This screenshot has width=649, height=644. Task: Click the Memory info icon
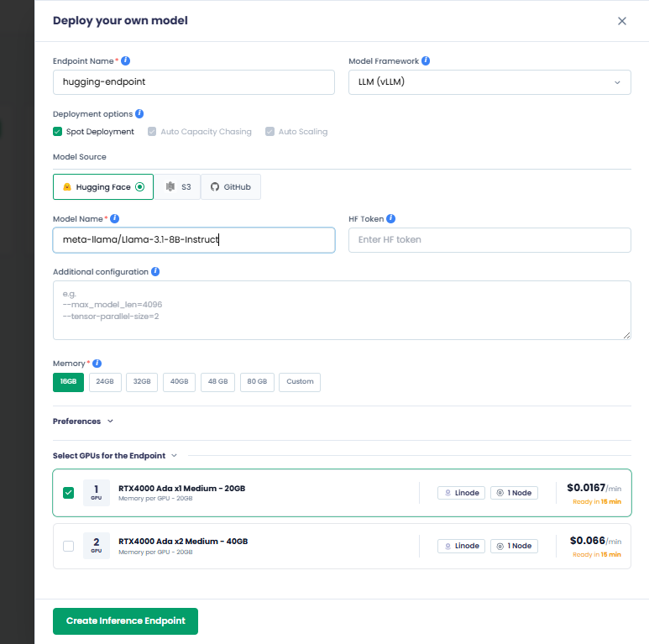97,364
